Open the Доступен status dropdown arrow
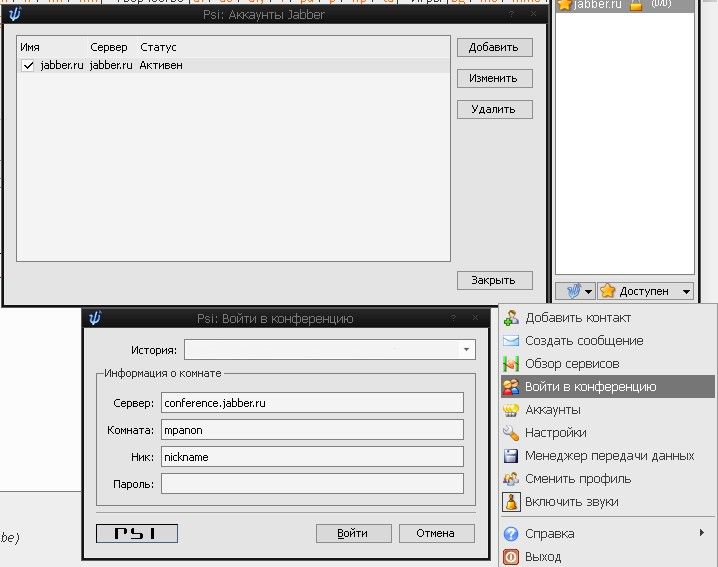Viewport: 718px width, 567px height. [686, 291]
